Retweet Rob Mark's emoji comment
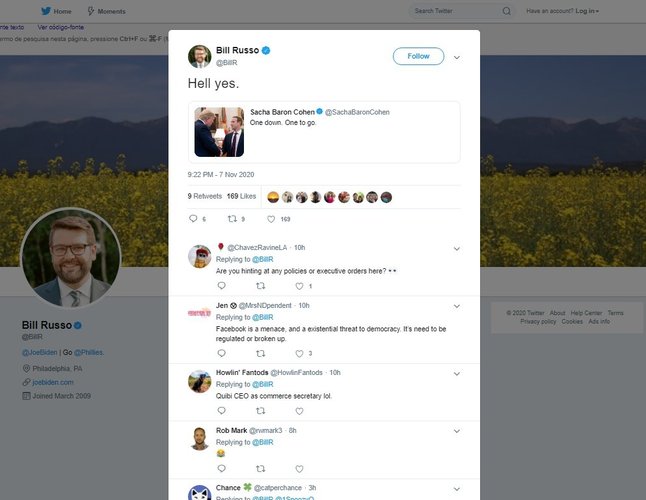This screenshot has width=646, height=500. 260,468
